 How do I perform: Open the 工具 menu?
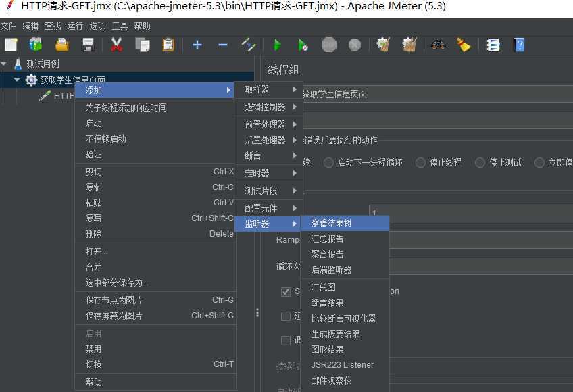click(120, 26)
